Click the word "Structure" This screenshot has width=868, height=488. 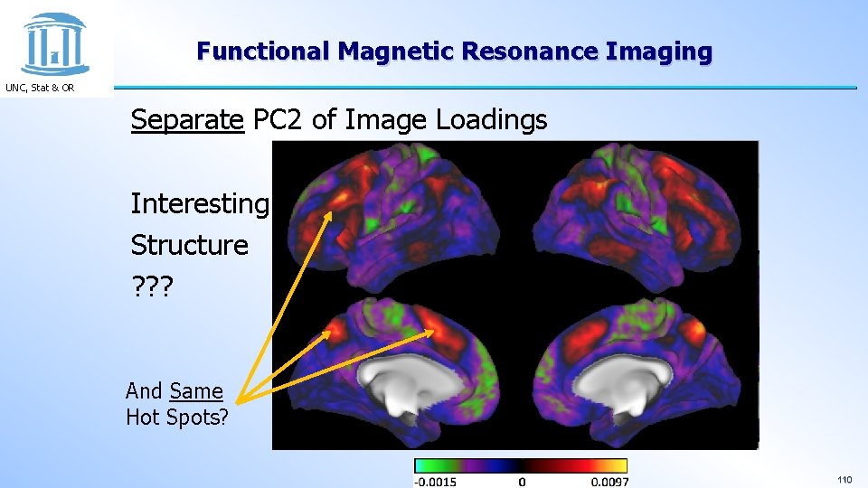coord(189,245)
